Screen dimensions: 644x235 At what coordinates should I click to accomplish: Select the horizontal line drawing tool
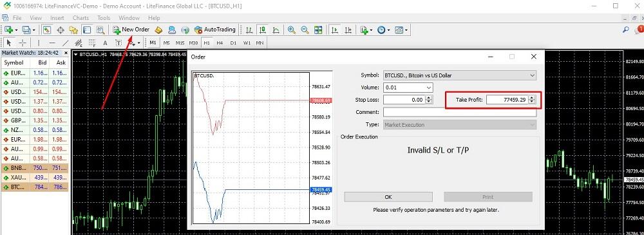(x=52, y=42)
